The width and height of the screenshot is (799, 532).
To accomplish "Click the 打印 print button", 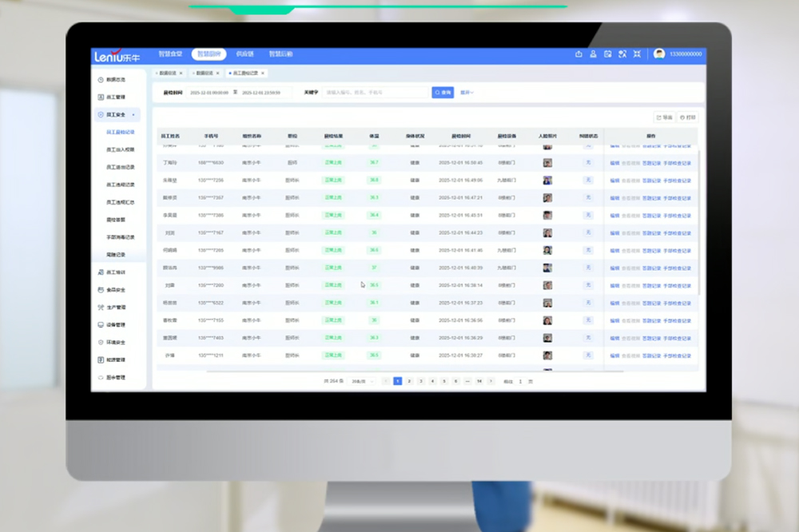I will pyautogui.click(x=687, y=117).
